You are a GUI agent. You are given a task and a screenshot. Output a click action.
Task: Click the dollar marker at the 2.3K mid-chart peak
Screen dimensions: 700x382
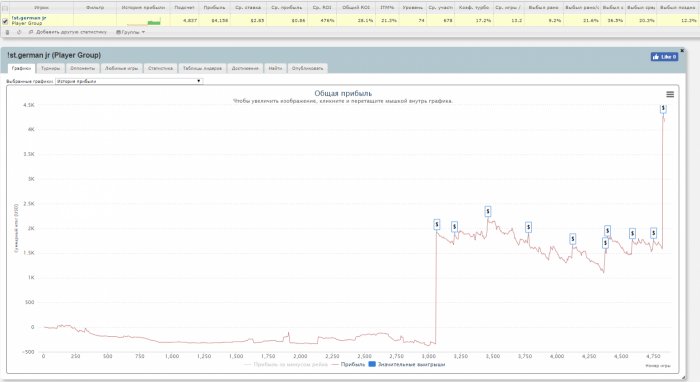coord(488,211)
